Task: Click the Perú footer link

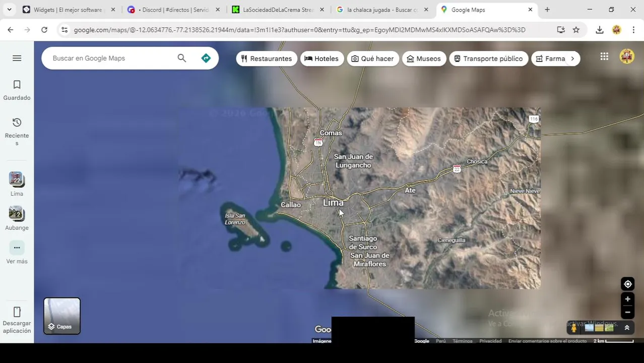Action: [x=440, y=341]
